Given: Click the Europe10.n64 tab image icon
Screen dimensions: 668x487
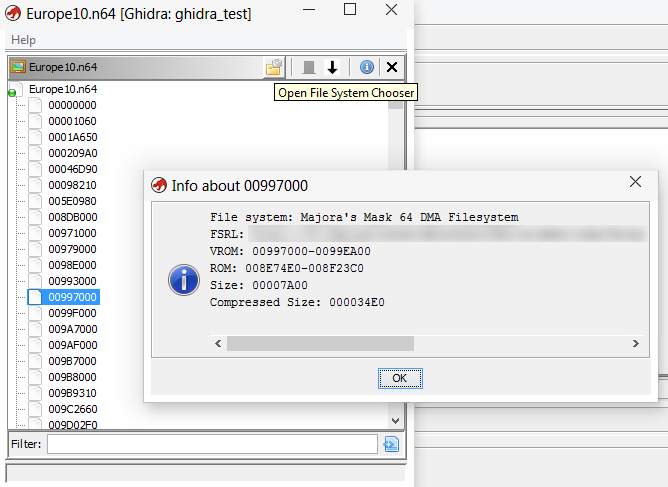Looking at the screenshot, I should pos(18,67).
